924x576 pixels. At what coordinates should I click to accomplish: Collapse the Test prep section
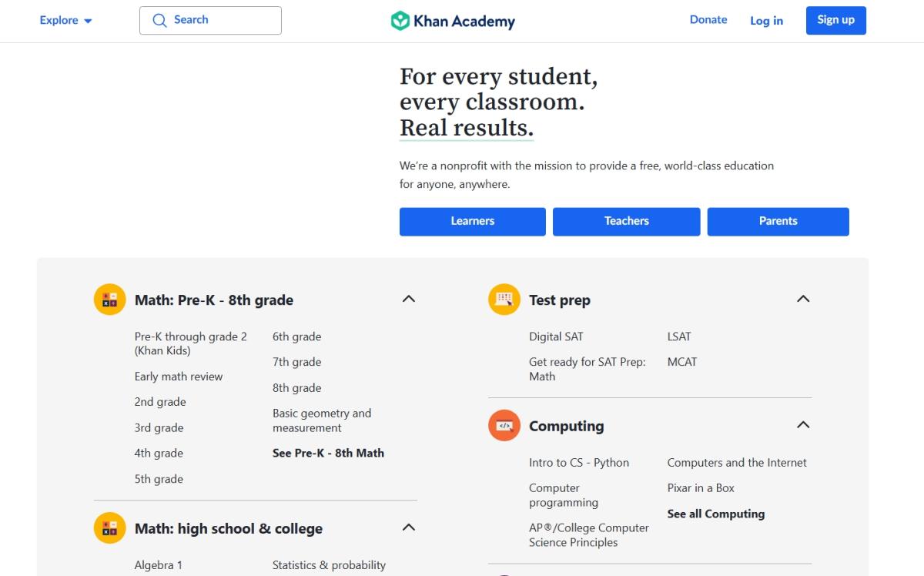click(803, 299)
